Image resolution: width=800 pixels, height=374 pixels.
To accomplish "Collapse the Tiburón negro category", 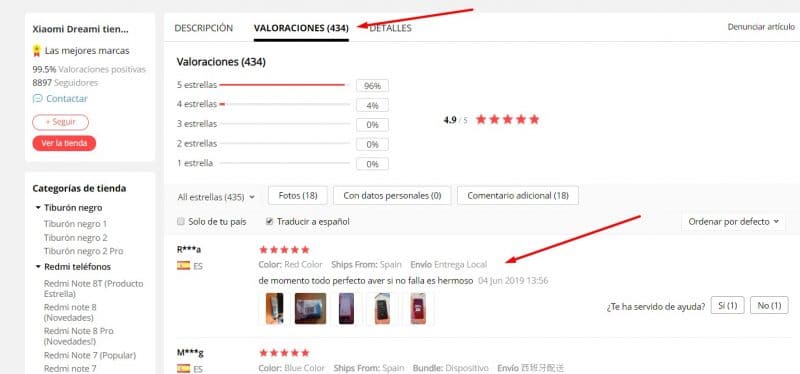I will click(x=38, y=208).
